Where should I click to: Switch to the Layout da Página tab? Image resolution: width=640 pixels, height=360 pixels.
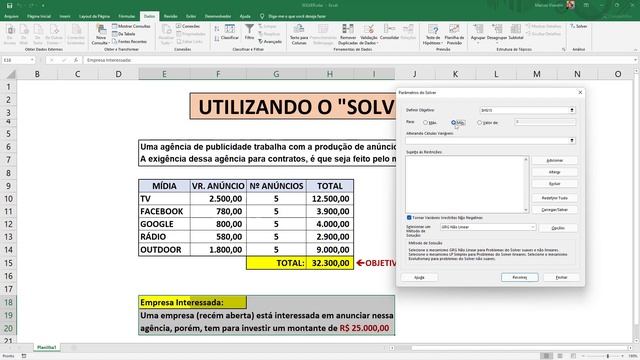94,16
